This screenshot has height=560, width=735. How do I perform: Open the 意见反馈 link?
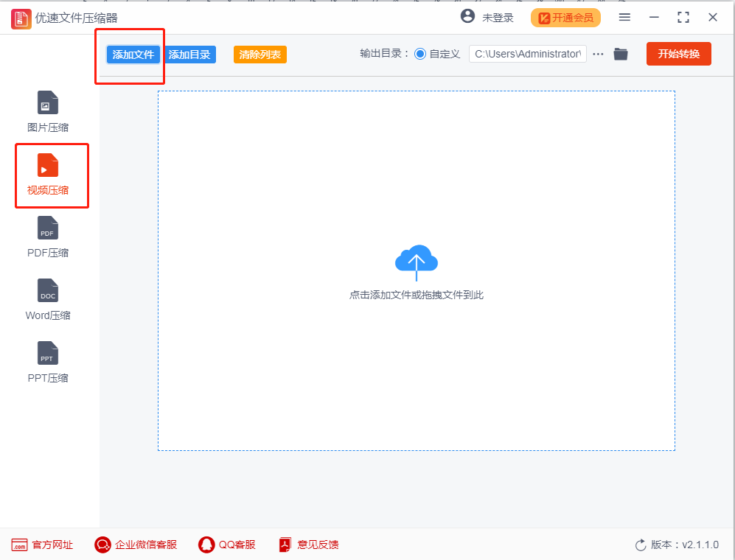(x=309, y=545)
